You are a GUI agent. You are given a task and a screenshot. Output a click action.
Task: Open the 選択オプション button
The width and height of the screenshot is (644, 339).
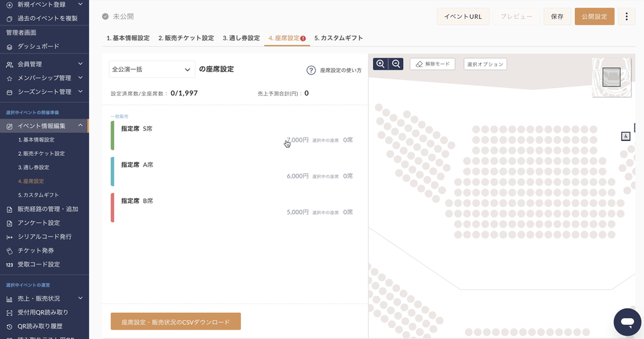tap(485, 64)
